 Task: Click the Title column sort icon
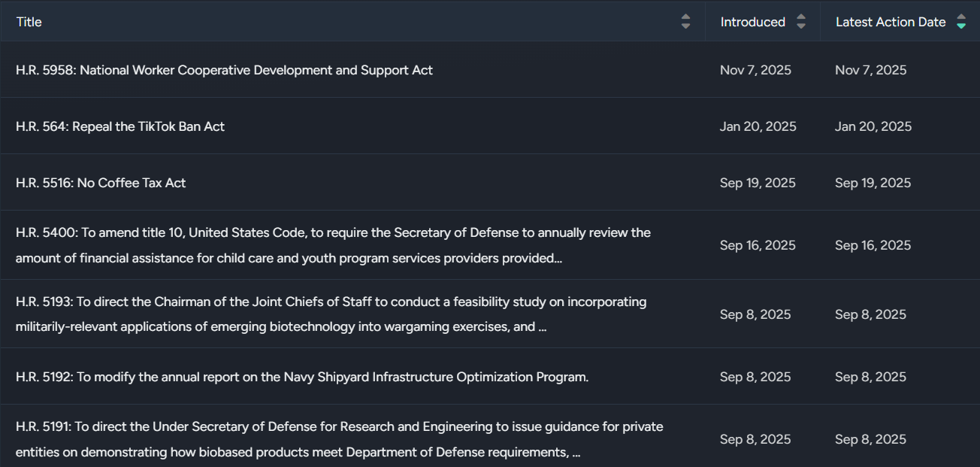click(x=685, y=22)
